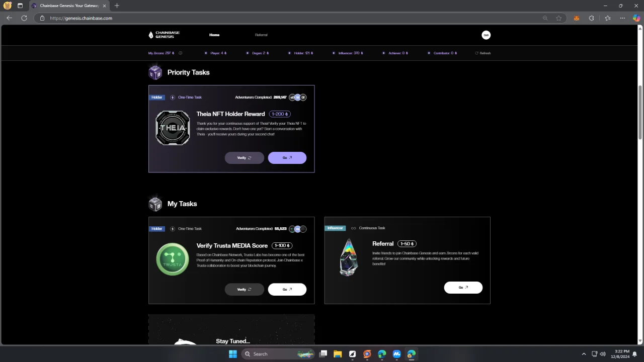The image size is (644, 362).
Task: Click the Theia NFT Holder Reward title
Action: click(230, 114)
